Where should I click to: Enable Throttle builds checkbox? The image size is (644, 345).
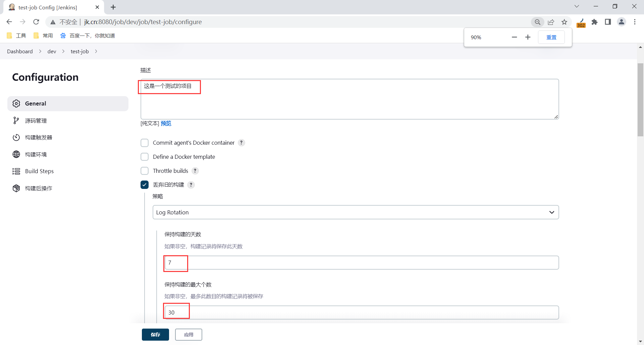(145, 171)
